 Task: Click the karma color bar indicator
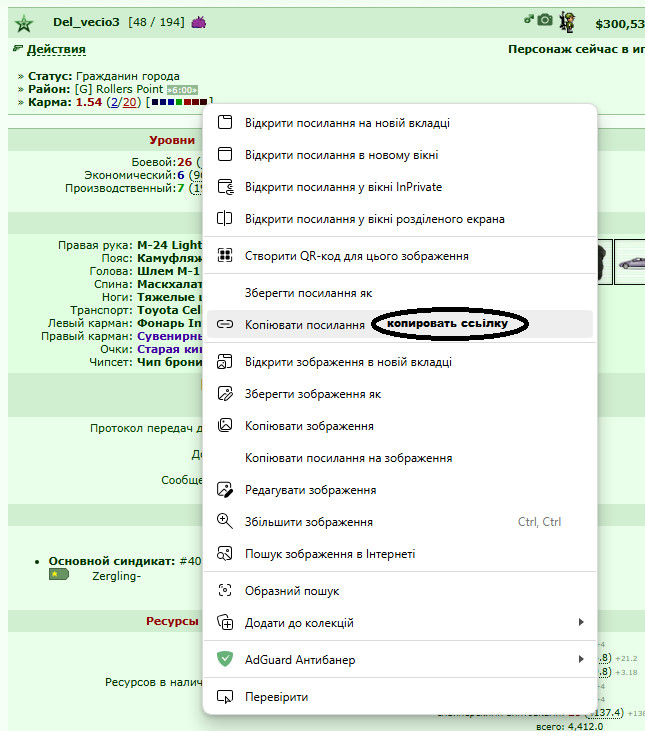pos(179,102)
